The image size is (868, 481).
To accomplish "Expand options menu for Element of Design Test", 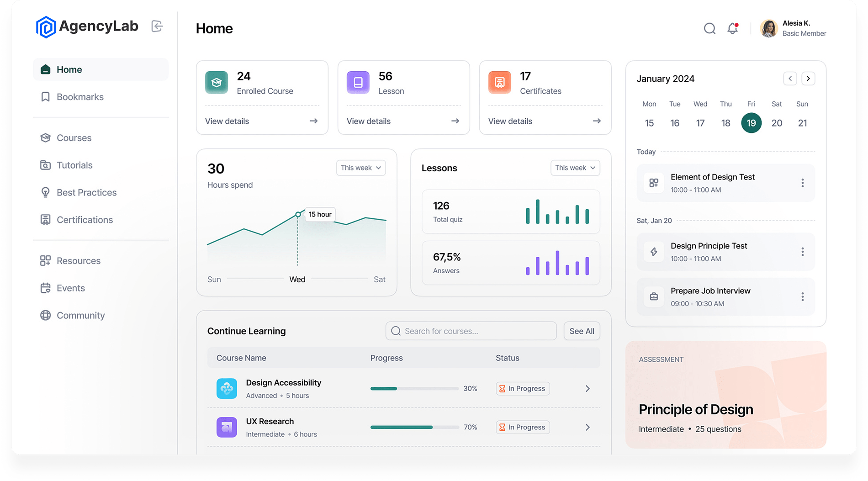I will click(x=803, y=183).
